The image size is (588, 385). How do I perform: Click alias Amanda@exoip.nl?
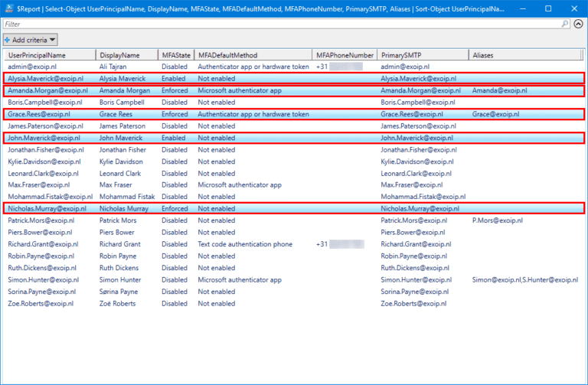(x=499, y=90)
